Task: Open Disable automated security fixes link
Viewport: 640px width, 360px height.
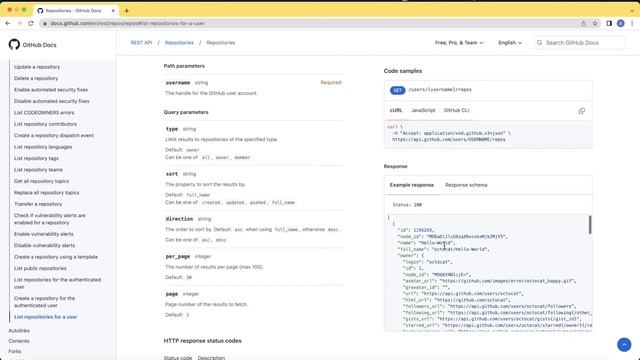Action: coord(51,101)
